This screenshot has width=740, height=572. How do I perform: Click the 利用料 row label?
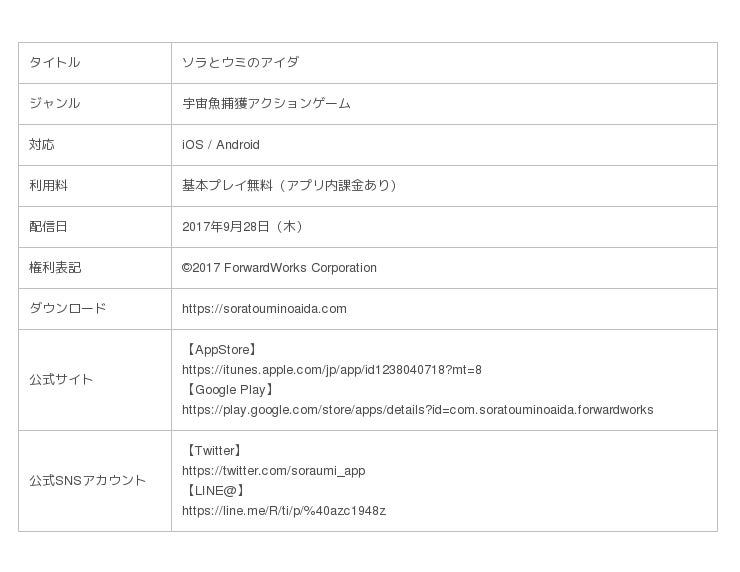pos(48,186)
